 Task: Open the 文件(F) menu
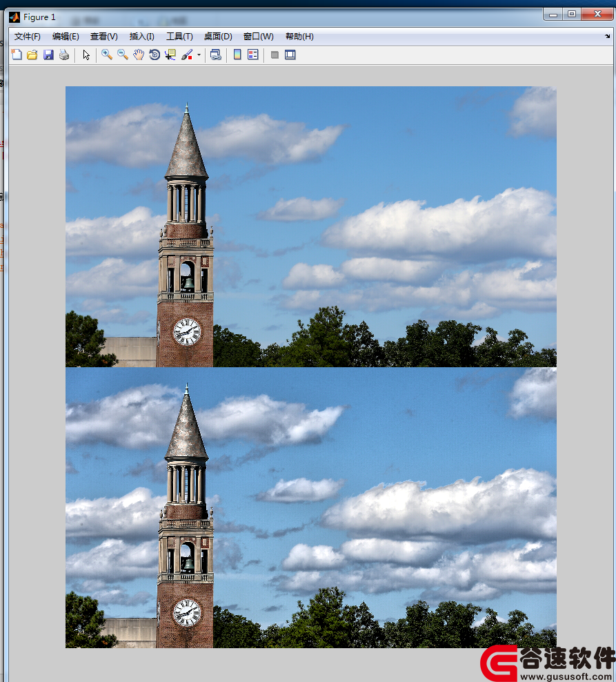tap(28, 37)
